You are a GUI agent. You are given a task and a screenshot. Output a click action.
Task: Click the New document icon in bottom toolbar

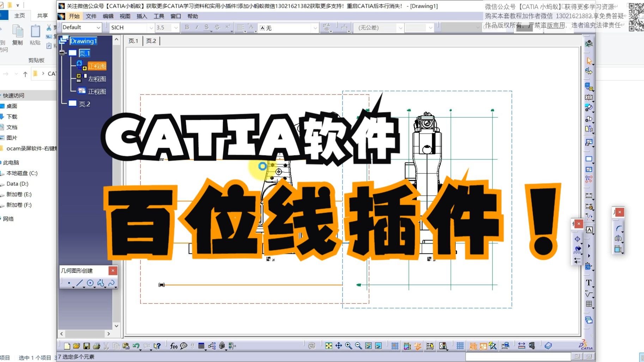tap(67, 346)
